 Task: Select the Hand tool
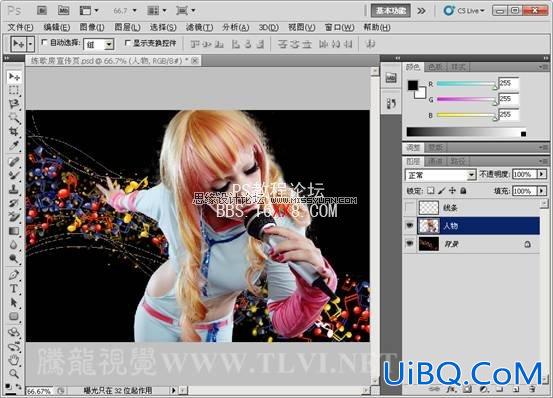pos(14,360)
